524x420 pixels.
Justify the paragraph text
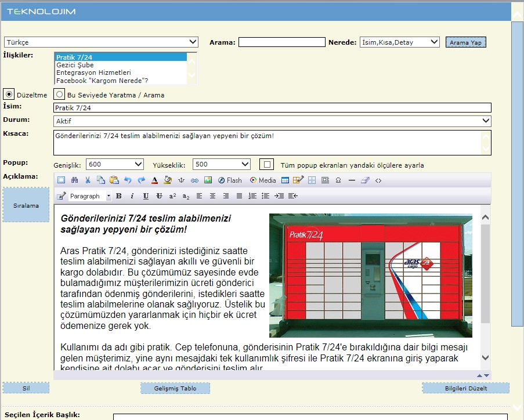coord(239,196)
